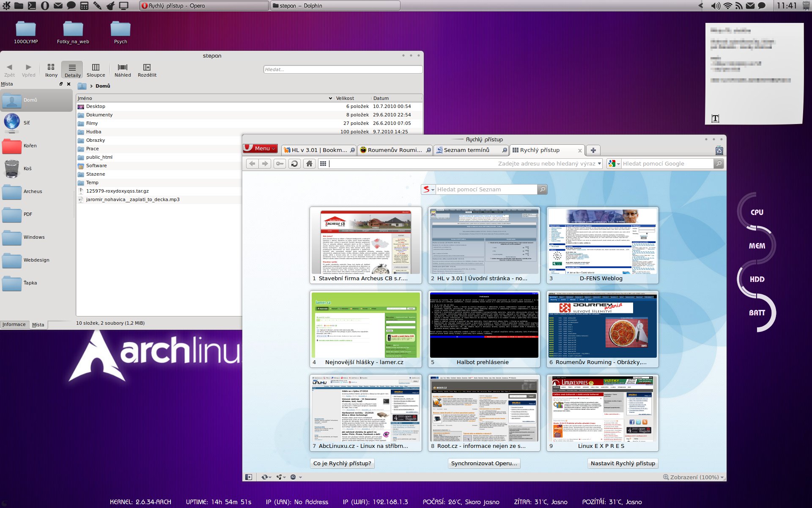Go to Opera's home page
The height and width of the screenshot is (508, 812).
(310, 164)
